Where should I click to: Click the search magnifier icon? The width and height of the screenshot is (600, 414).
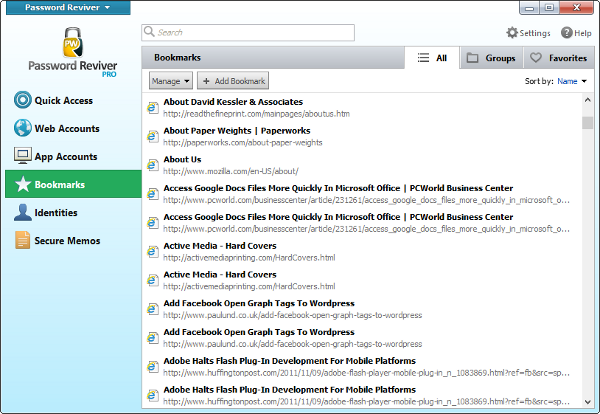[149, 32]
